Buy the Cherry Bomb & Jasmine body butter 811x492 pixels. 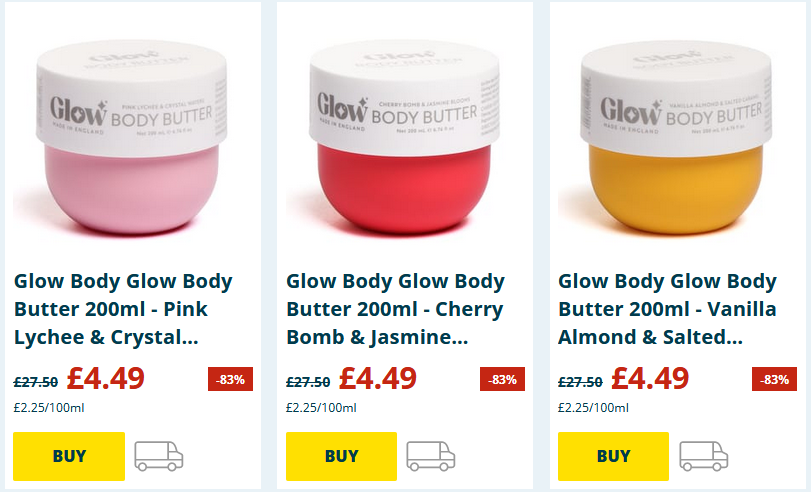point(341,456)
